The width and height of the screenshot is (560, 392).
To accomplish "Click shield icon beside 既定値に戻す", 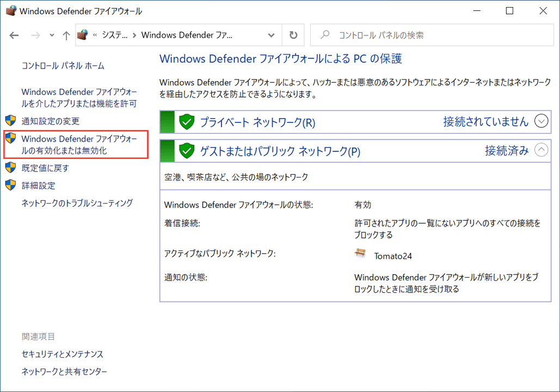I will pyautogui.click(x=11, y=167).
